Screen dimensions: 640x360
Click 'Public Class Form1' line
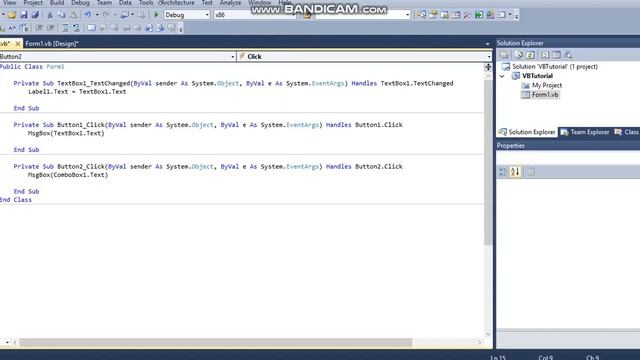[x=32, y=67]
